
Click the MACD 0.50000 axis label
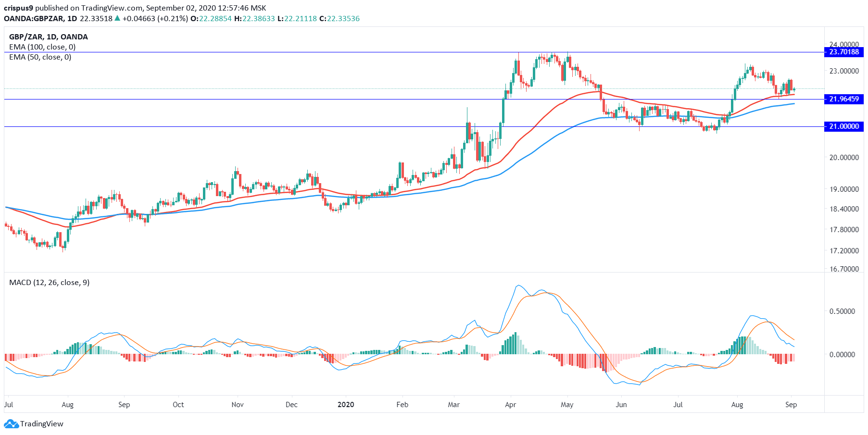click(x=842, y=311)
